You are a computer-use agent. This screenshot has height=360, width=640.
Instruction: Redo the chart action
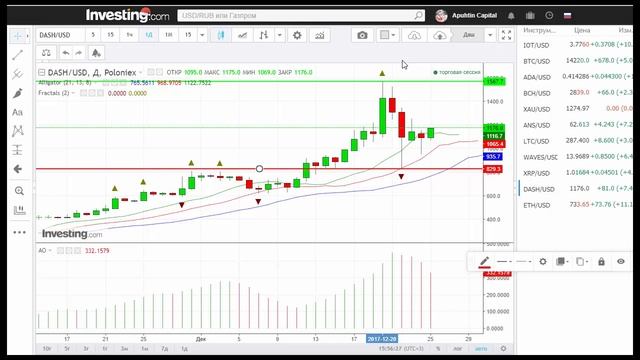pos(79,53)
